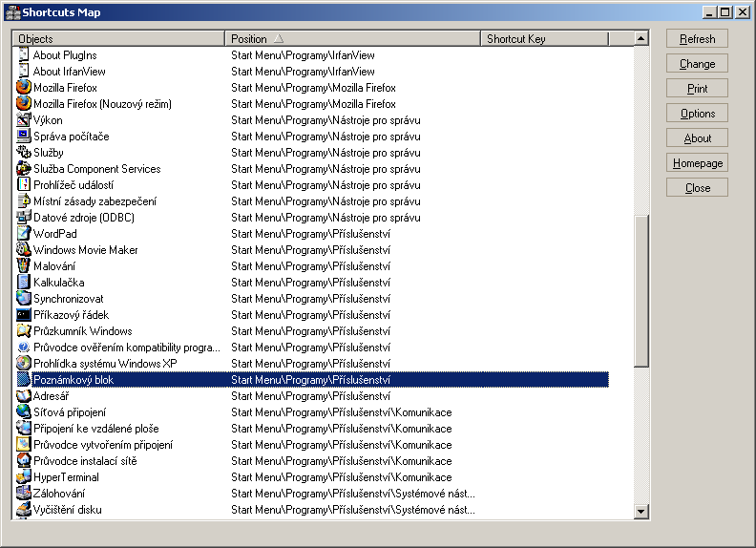This screenshot has height=548, width=756.
Task: Click the Příkazový řádek console icon
Action: pos(24,314)
